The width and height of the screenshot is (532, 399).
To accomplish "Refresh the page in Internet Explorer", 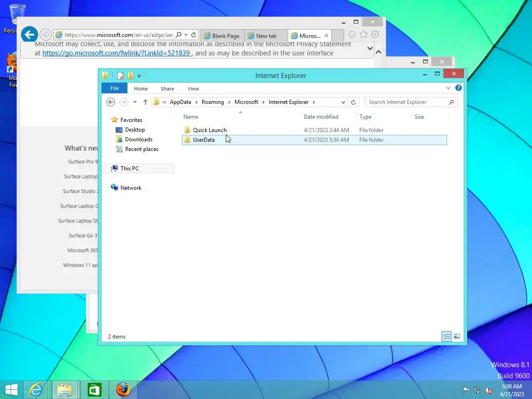I will [x=193, y=35].
